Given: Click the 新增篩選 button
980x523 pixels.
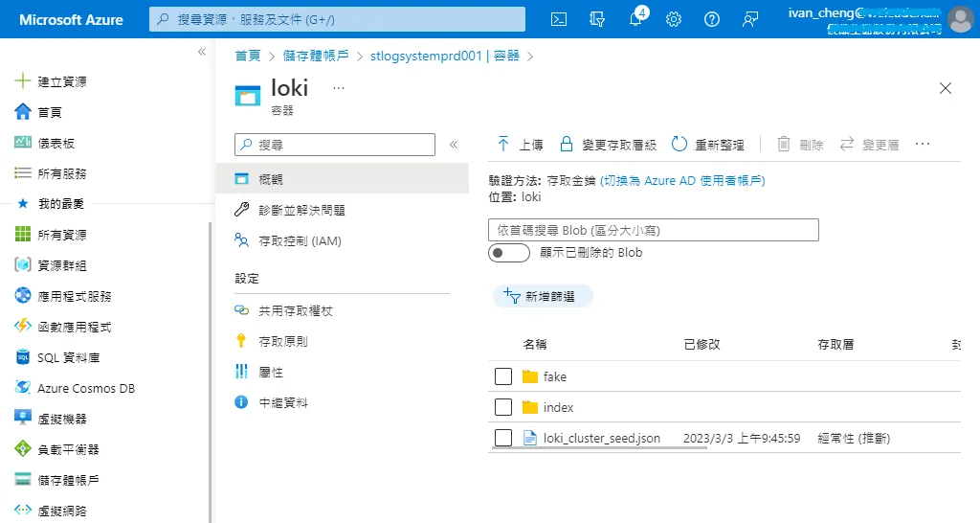Looking at the screenshot, I should point(543,296).
